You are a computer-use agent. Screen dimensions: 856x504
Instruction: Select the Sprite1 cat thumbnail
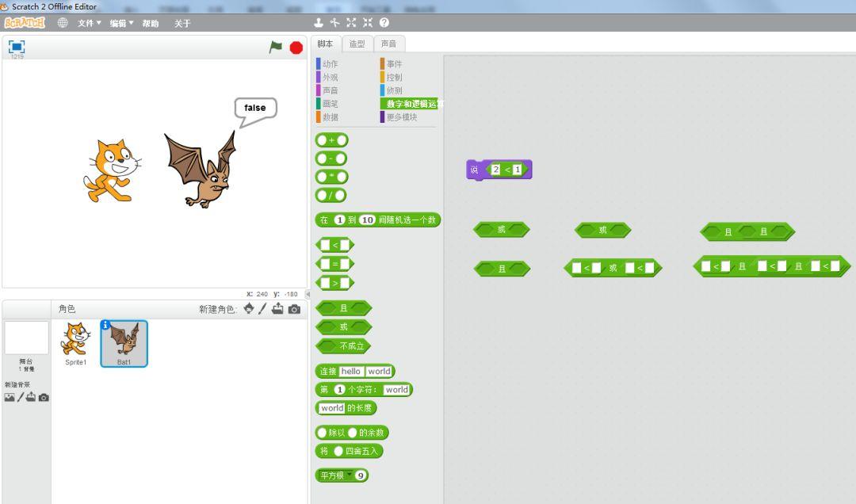pyautogui.click(x=75, y=343)
